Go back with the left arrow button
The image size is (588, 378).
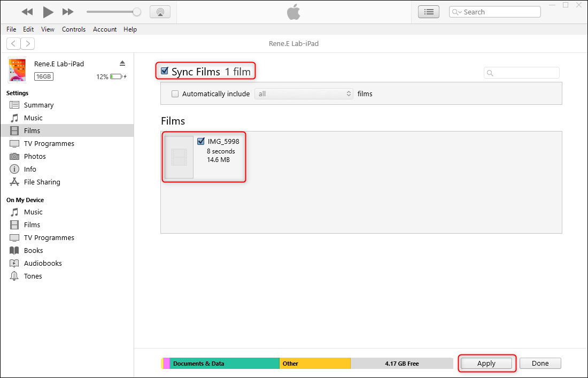coord(13,43)
